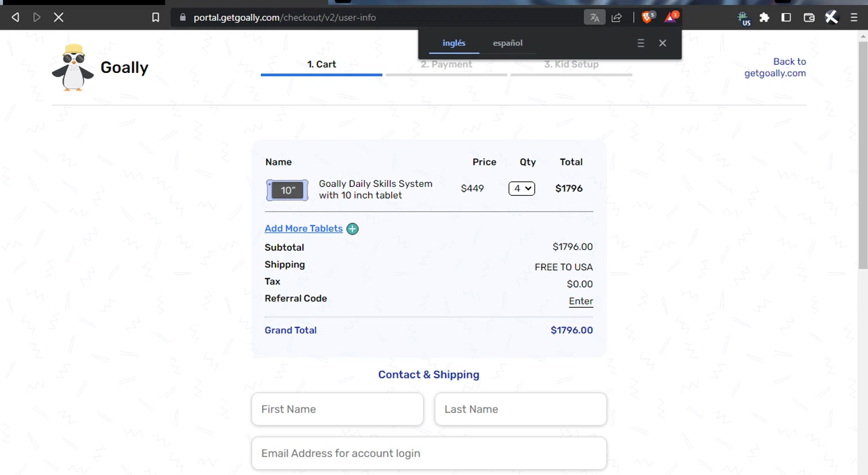Click the Grand Total $1796.00 amount
This screenshot has width=868, height=475.
(x=572, y=330)
